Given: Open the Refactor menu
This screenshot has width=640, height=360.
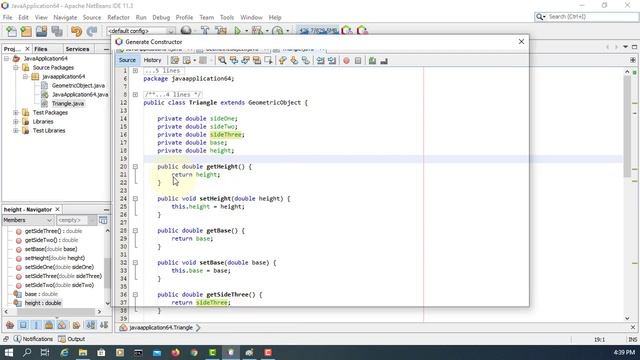Looking at the screenshot, I should tap(118, 17).
